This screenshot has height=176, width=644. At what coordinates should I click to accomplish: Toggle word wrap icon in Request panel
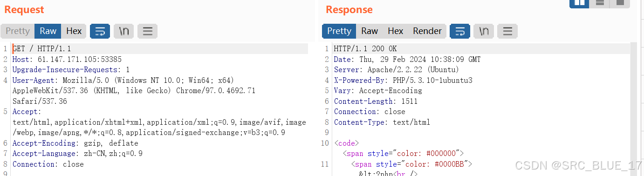pyautogui.click(x=100, y=31)
